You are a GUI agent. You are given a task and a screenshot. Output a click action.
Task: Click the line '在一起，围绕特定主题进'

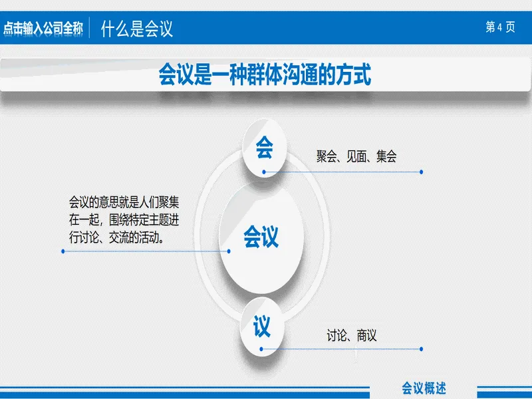point(124,220)
